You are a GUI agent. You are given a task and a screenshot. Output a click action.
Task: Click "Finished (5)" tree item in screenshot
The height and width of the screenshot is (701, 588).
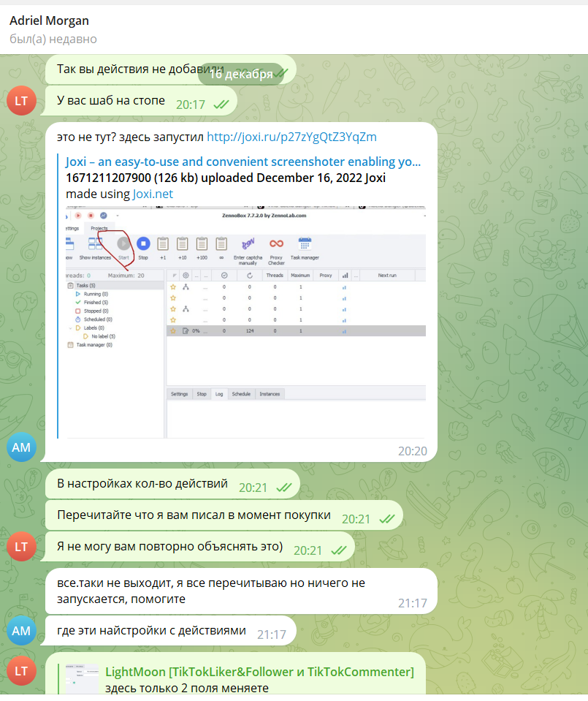coord(96,303)
